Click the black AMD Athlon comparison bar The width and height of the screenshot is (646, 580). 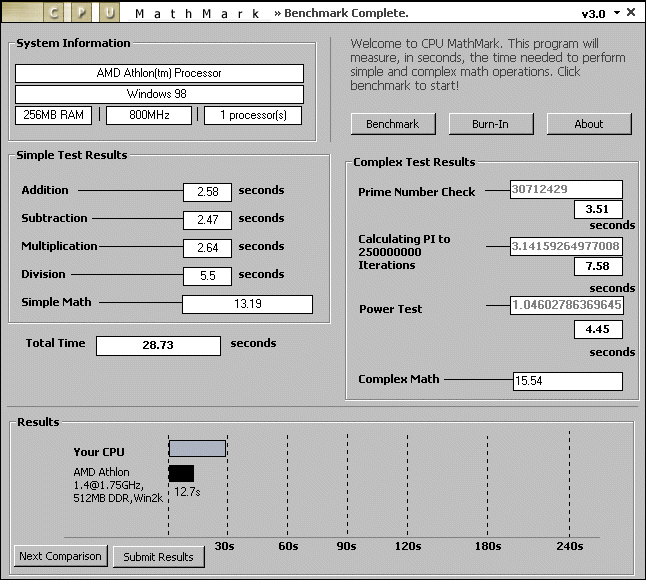[x=181, y=473]
